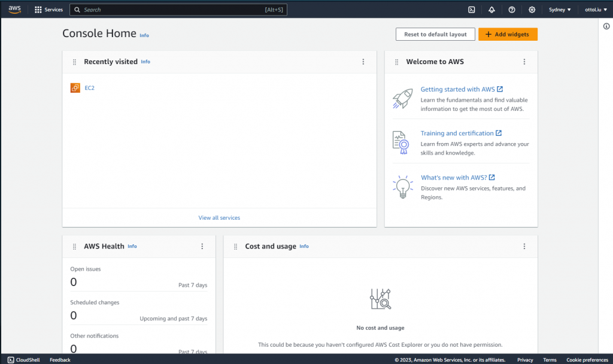Image resolution: width=613 pixels, height=364 pixels.
Task: Click the lightbulb icon
Action: pos(403,187)
